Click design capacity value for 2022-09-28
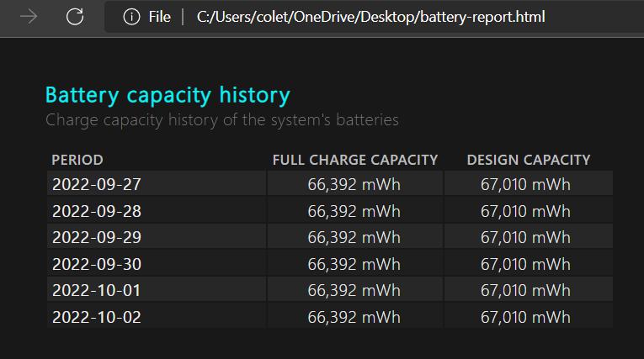This screenshot has width=644, height=359. point(525,211)
